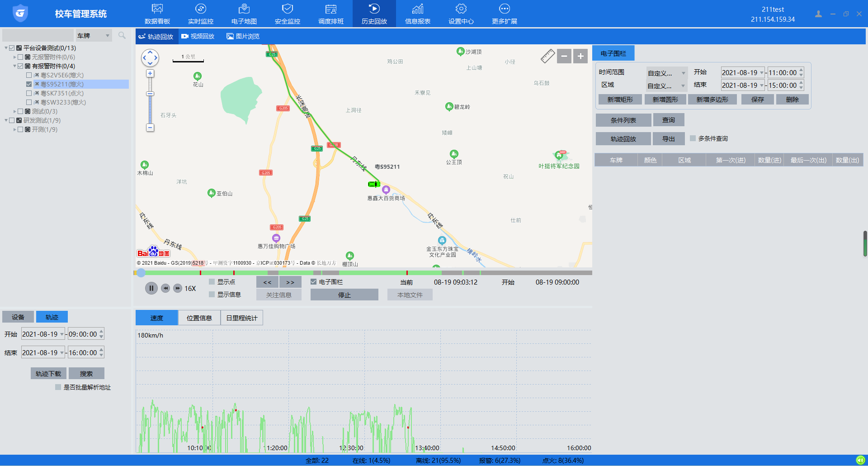868x466 pixels.
Task: Click 轨迹下载 button
Action: 48,373
